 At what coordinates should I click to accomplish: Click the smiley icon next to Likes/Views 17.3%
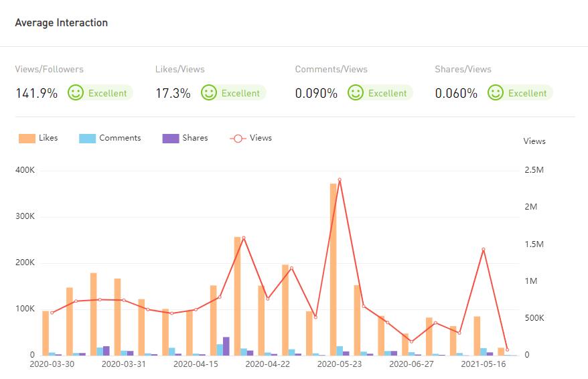[210, 93]
